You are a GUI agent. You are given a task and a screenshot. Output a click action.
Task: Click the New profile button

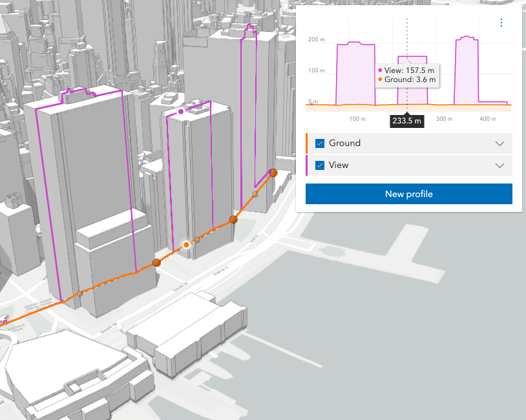coord(408,194)
